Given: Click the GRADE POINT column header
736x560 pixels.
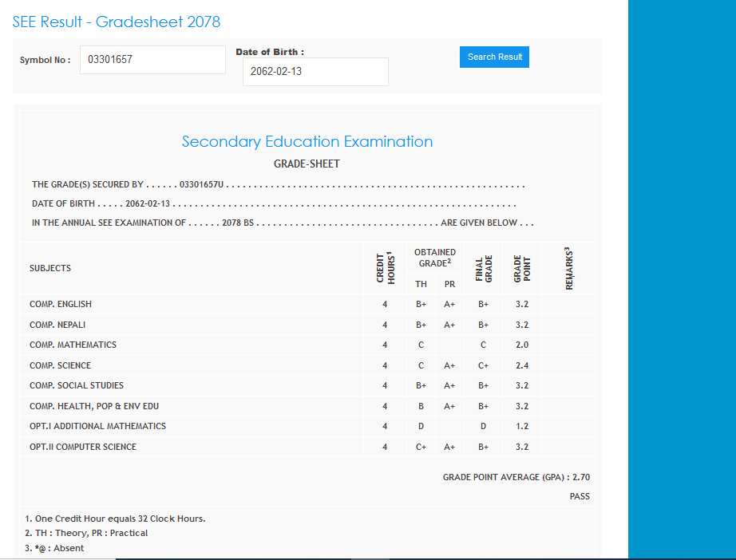Looking at the screenshot, I should [522, 268].
